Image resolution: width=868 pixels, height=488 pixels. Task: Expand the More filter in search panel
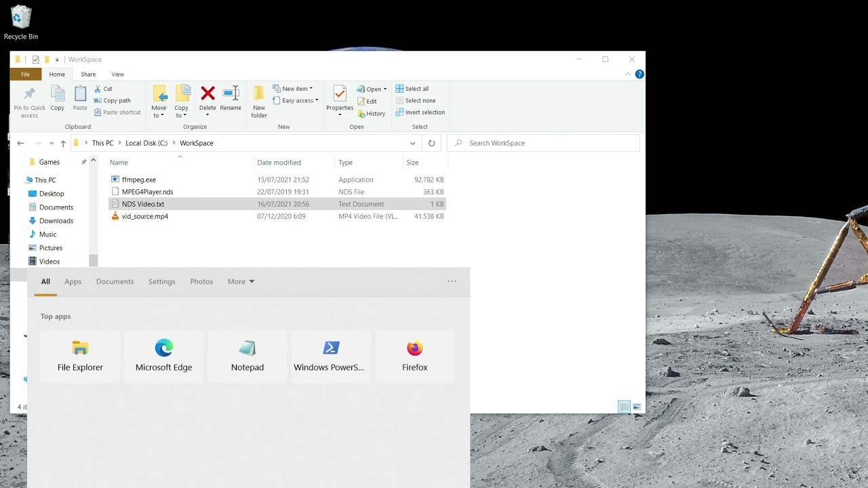[241, 281]
